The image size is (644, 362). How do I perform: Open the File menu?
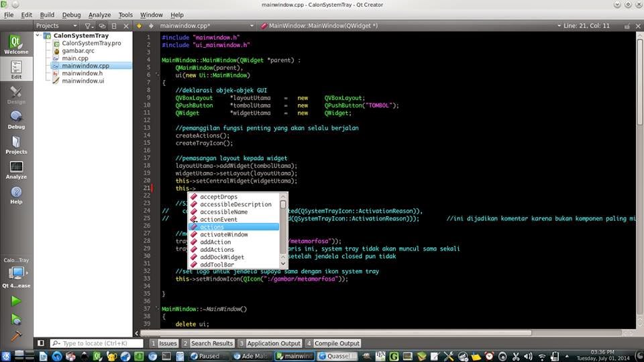[x=9, y=15]
